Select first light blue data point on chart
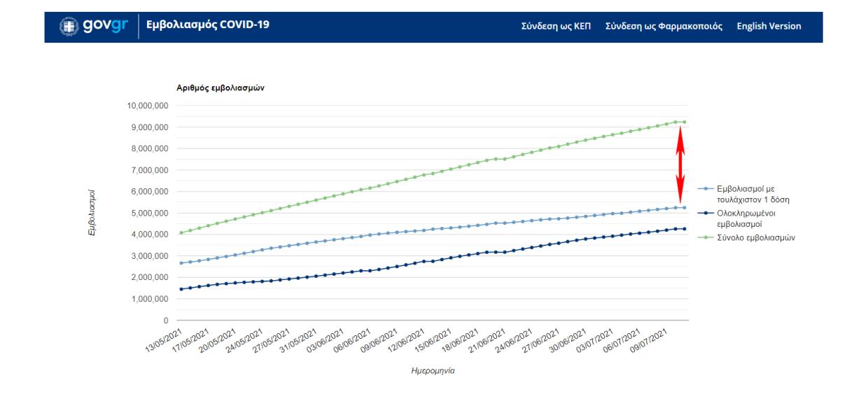Image resolution: width=868 pixels, height=420 pixels. click(x=181, y=263)
